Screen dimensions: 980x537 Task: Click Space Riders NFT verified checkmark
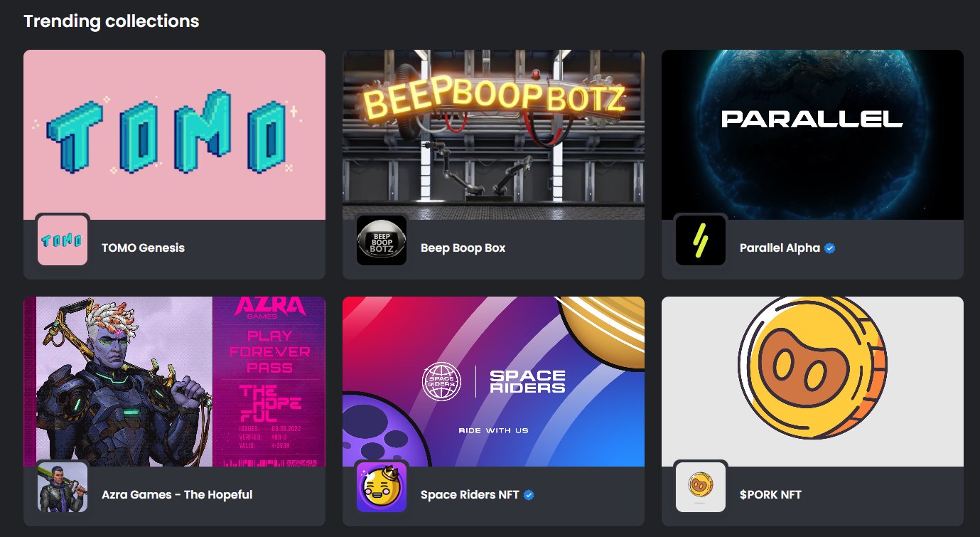[x=529, y=495]
